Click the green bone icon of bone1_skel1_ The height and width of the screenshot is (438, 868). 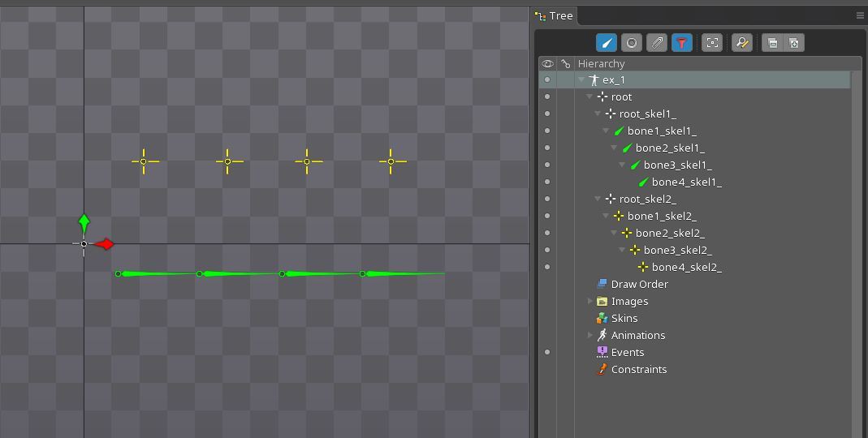619,131
